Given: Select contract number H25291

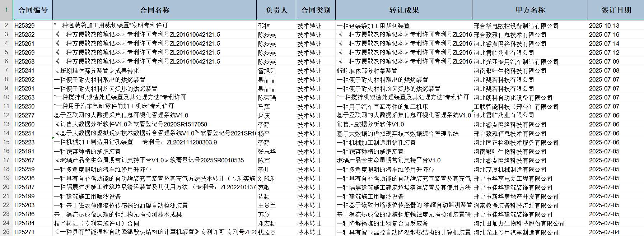Looking at the screenshot, I should (33, 88).
